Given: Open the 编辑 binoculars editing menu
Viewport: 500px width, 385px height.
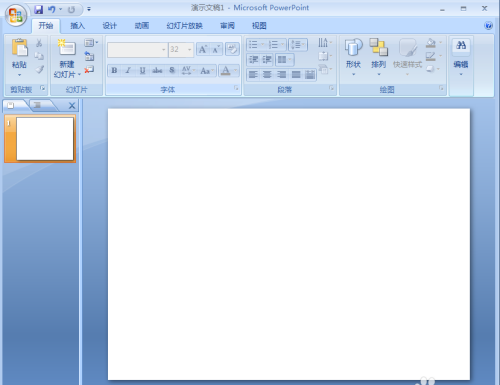Looking at the screenshot, I should pyautogui.click(x=461, y=57).
